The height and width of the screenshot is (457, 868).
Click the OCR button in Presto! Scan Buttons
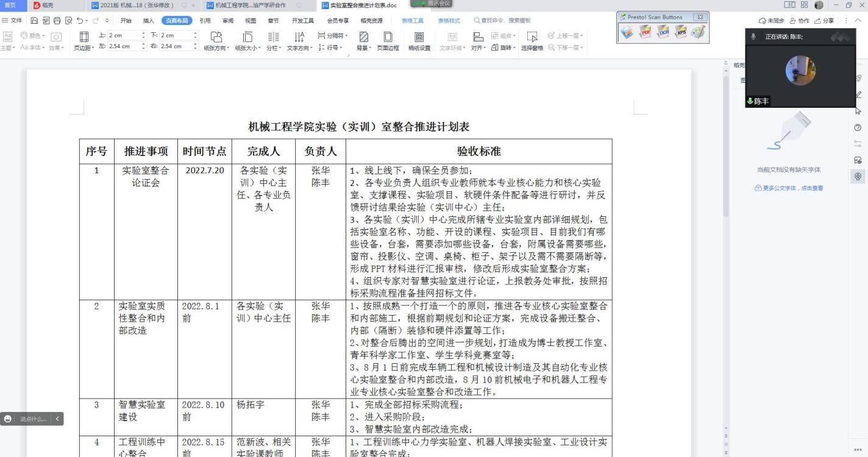(663, 32)
